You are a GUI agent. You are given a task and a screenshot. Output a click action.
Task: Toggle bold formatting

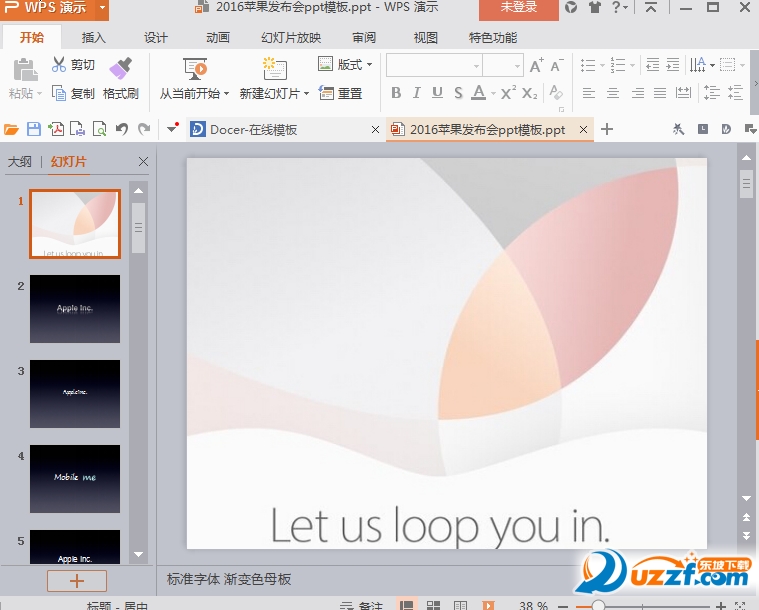396,92
